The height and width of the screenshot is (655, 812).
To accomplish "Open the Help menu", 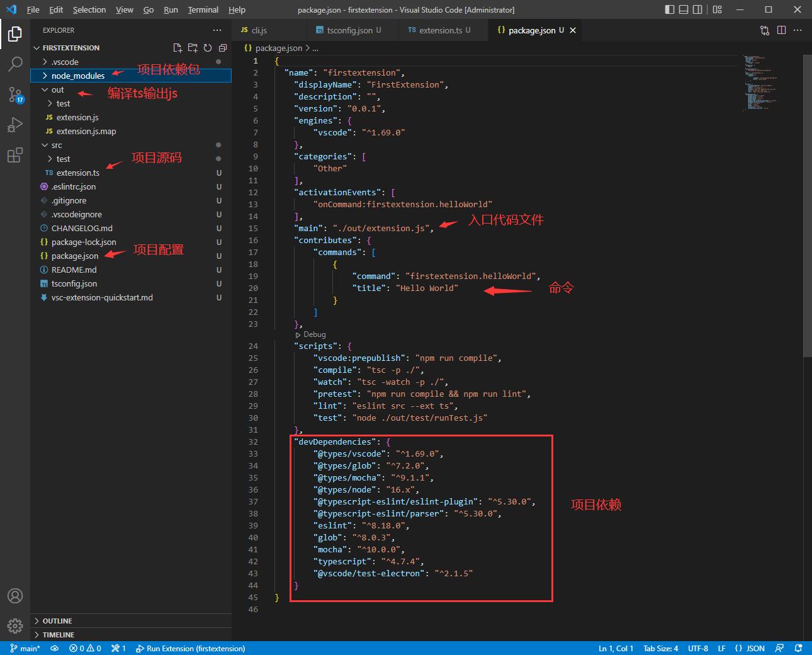I will click(x=237, y=9).
